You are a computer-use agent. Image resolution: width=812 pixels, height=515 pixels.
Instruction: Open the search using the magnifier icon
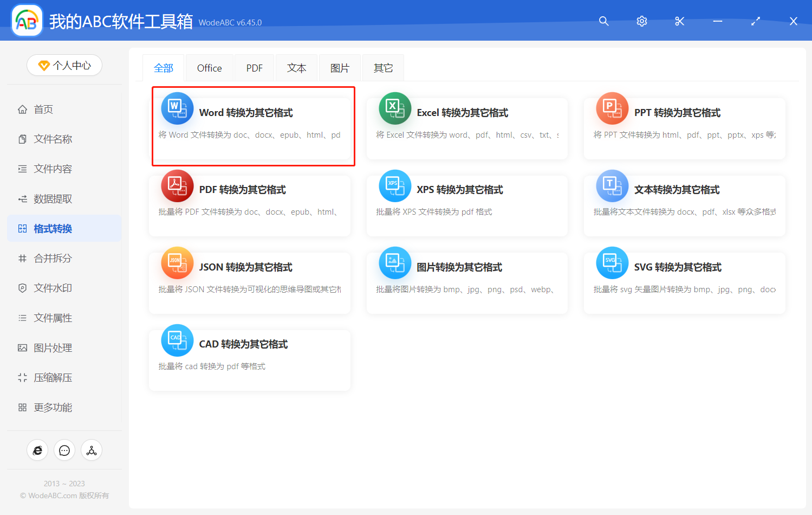pos(603,21)
